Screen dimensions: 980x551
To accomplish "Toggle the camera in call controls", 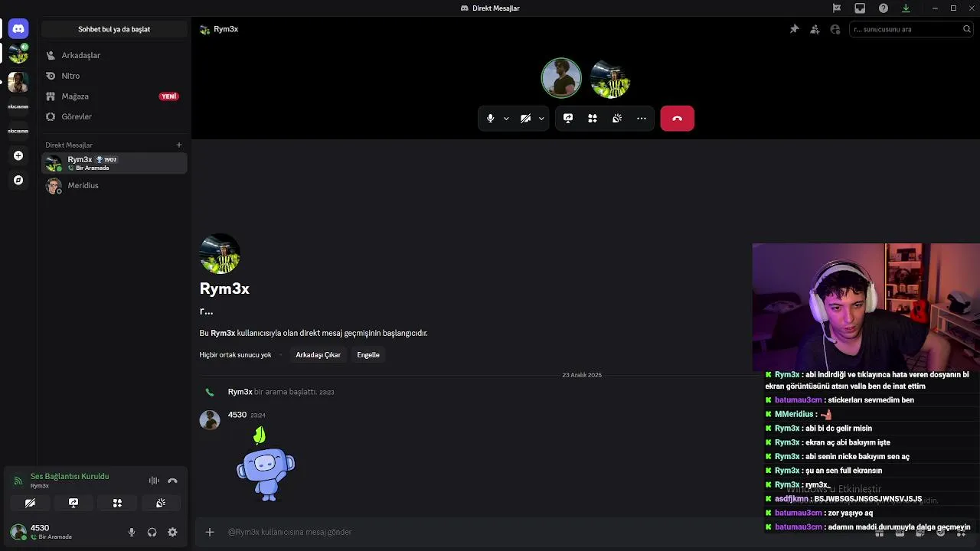I will click(x=526, y=119).
